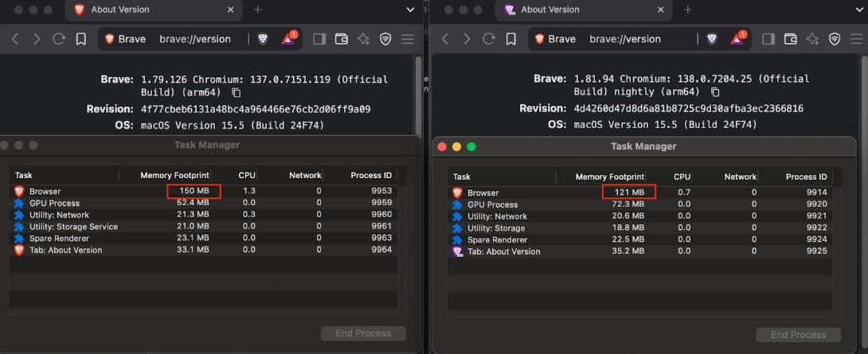Select Tab: About Version row in the left Task Manager
The width and height of the screenshot is (868, 354).
[x=203, y=250]
